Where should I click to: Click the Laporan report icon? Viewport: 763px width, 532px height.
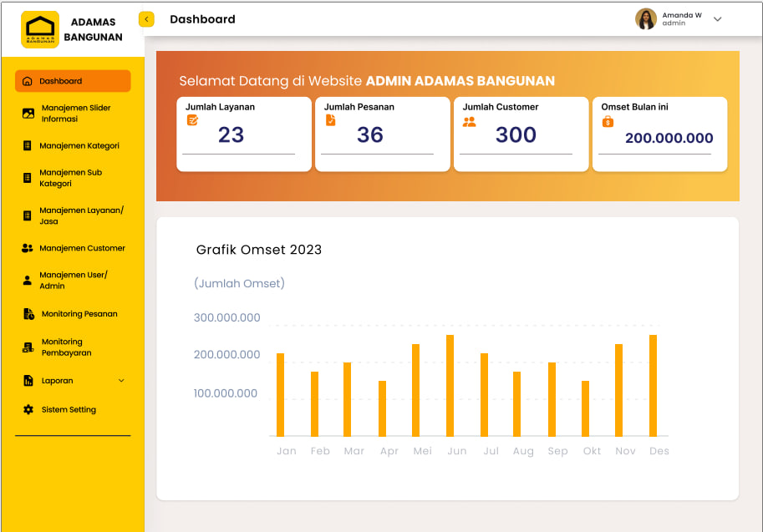pyautogui.click(x=28, y=380)
